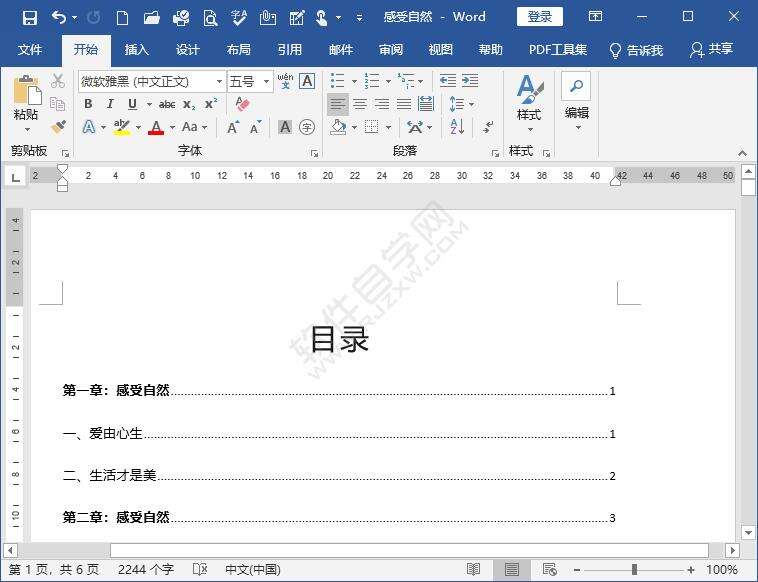The image size is (758, 582).
Task: Activate the Format Painter brush
Action: click(x=58, y=127)
